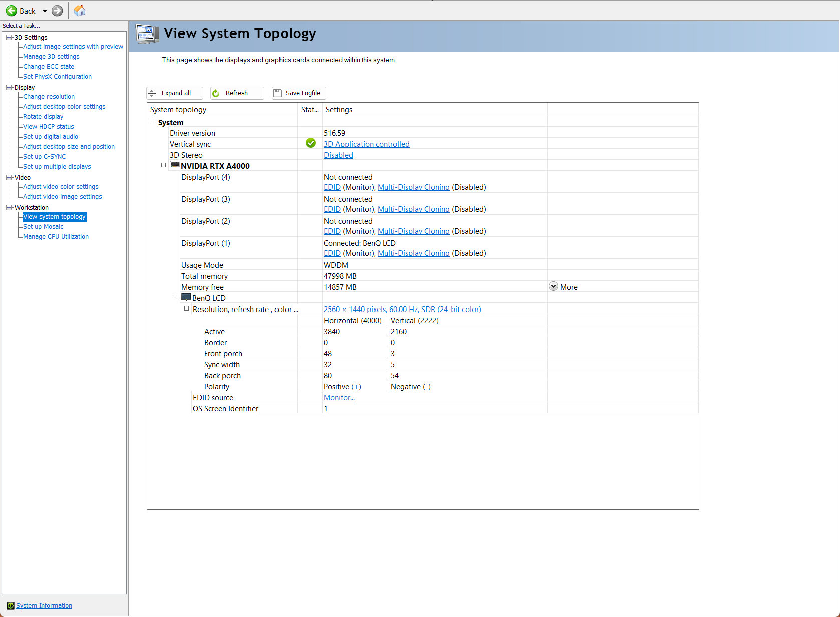Click the EDID link for DisplayPort (1)

point(332,253)
